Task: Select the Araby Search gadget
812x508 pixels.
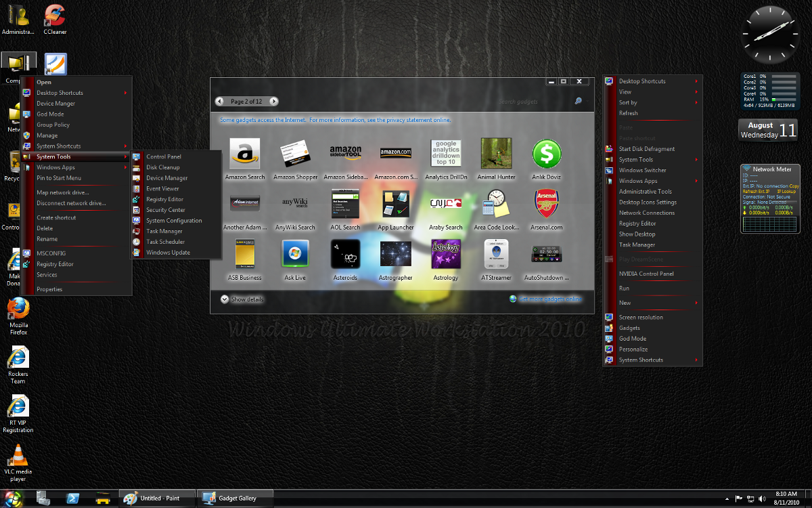Action: 446,203
